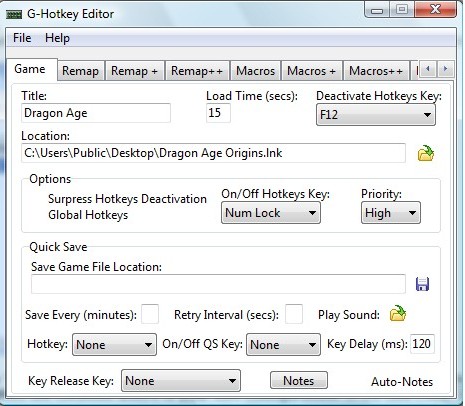Screen dimensions: 465x406
Task: Click the Location path input field
Action: (213, 153)
